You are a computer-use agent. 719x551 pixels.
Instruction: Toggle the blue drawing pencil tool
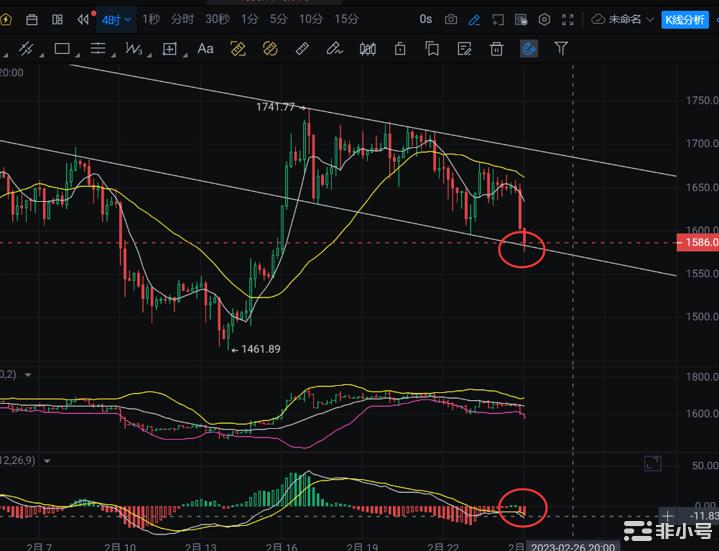point(474,20)
